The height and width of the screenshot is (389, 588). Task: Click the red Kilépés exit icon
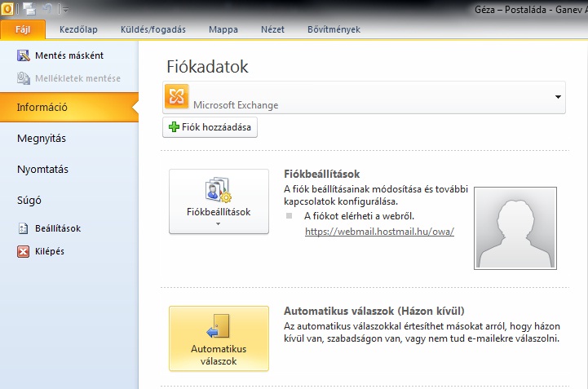tap(24, 251)
